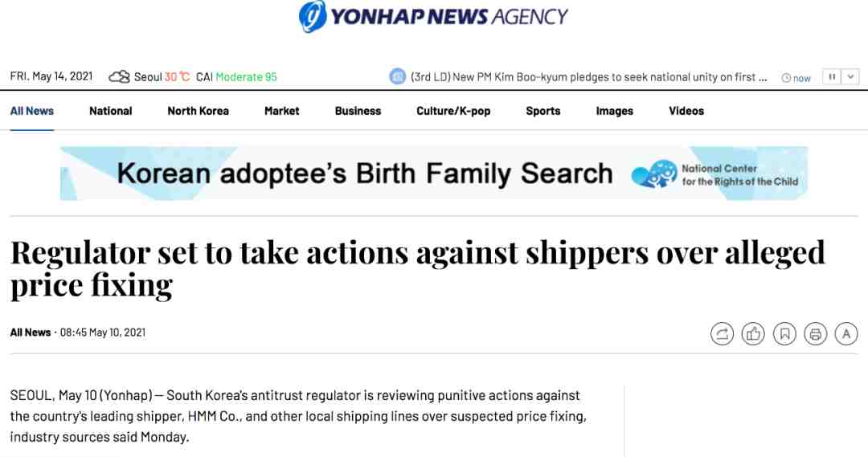Click the Yonhap News Agency logo
Image resolution: width=868 pixels, height=457 pixels.
click(433, 16)
